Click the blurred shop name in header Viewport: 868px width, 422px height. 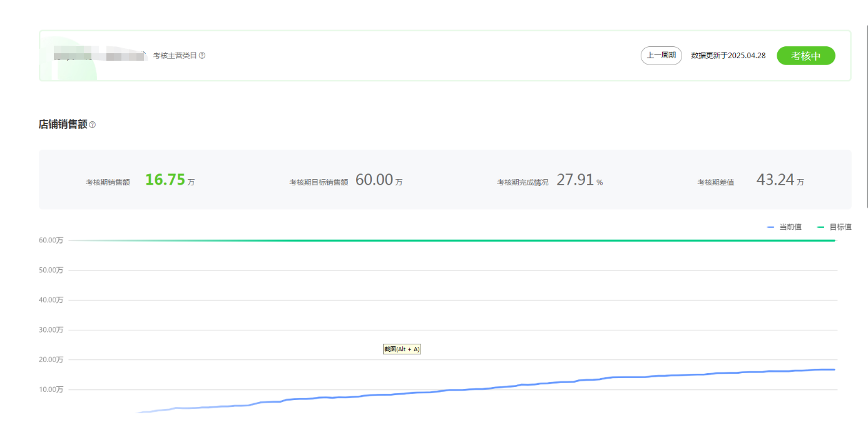point(99,56)
